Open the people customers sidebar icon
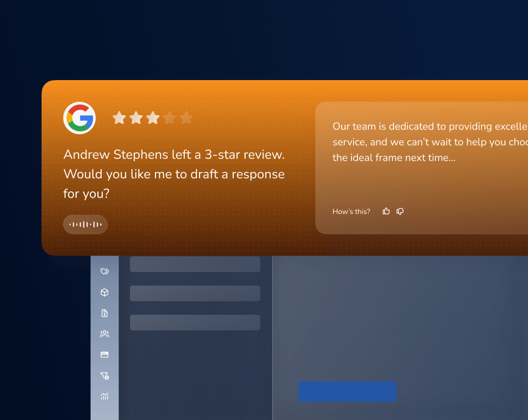This screenshot has height=420, width=528. [105, 334]
